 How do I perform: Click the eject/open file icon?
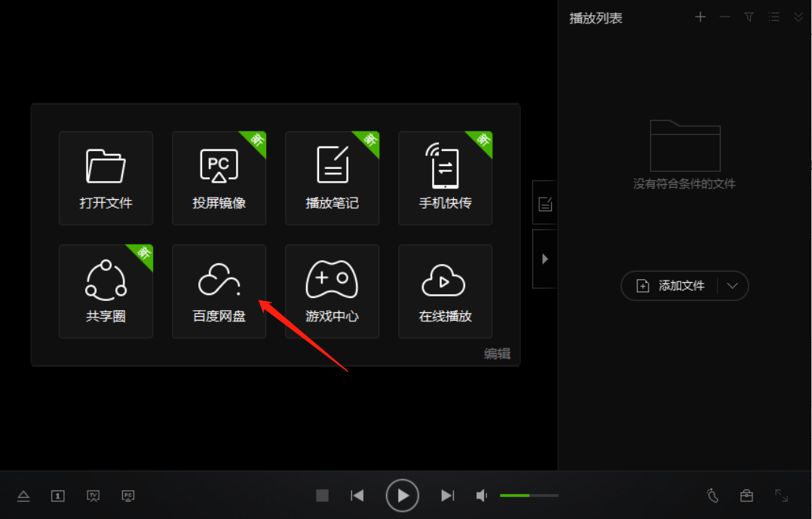(23, 496)
